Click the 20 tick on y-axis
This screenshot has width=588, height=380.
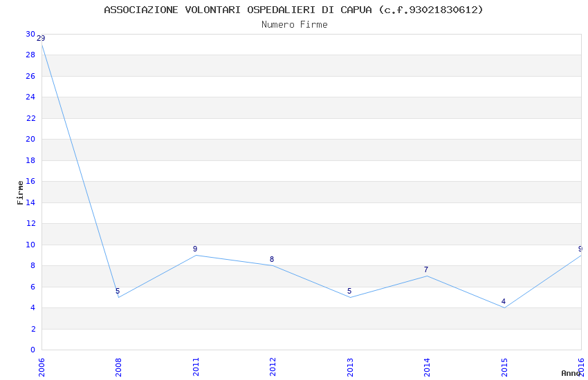(x=30, y=139)
